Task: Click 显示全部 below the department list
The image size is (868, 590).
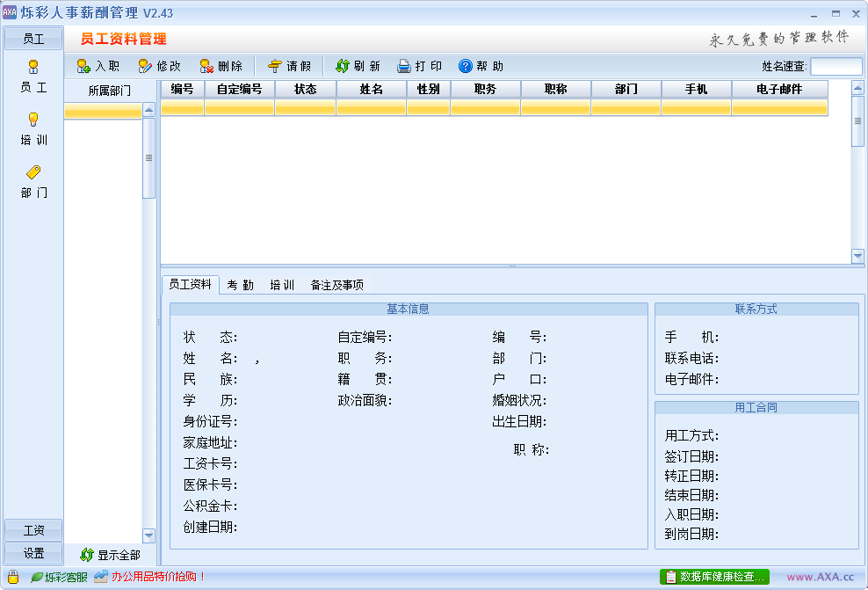Action: pos(110,555)
